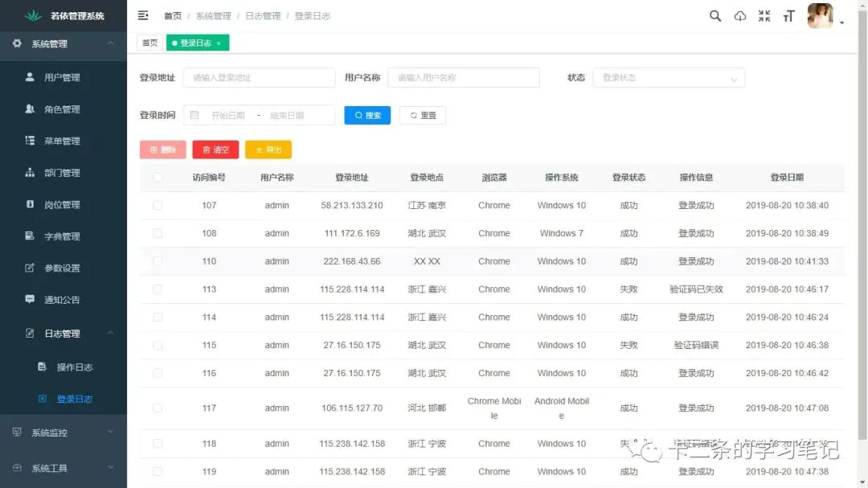Click the IP cell 58.213.133.210
This screenshot has width=868, height=488.
point(351,205)
